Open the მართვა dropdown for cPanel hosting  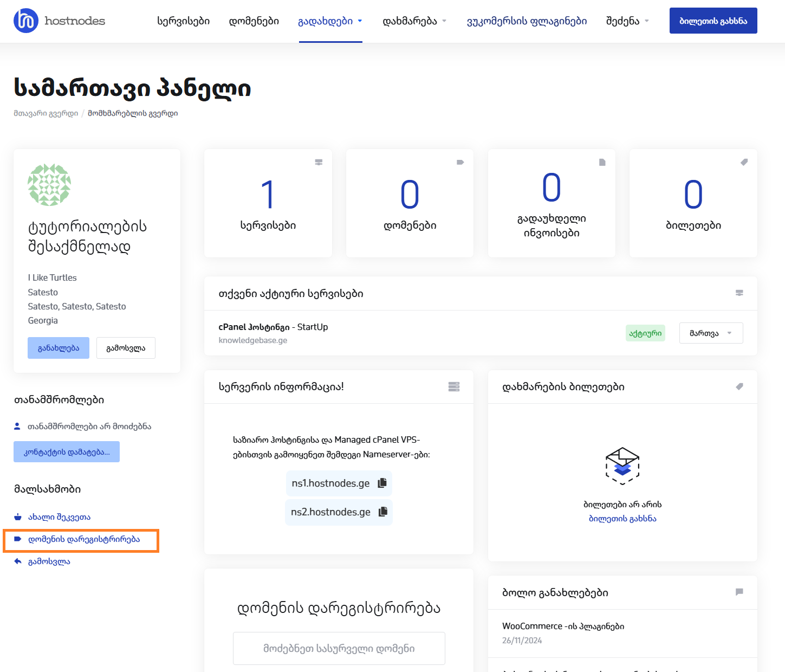711,333
